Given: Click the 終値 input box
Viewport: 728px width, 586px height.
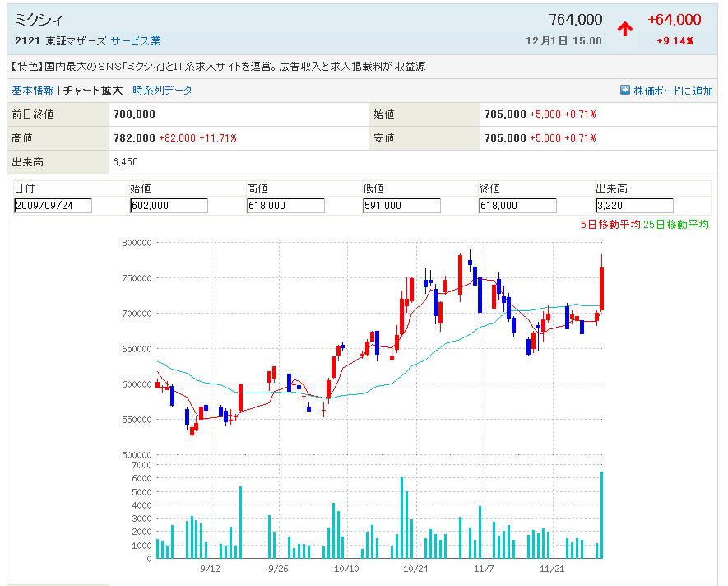Looking at the screenshot, I should coord(517,206).
